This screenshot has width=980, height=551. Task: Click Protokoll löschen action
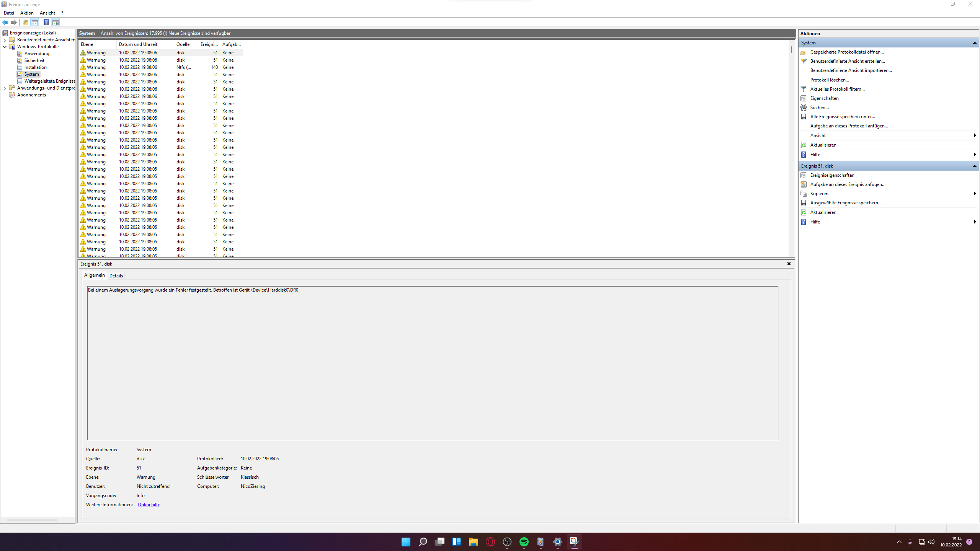coord(829,80)
